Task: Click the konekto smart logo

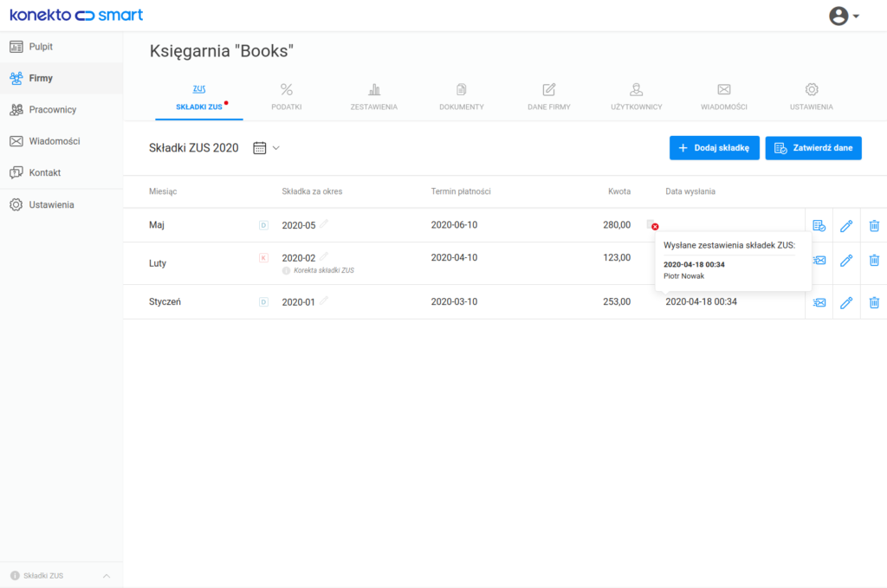Action: pos(76,15)
